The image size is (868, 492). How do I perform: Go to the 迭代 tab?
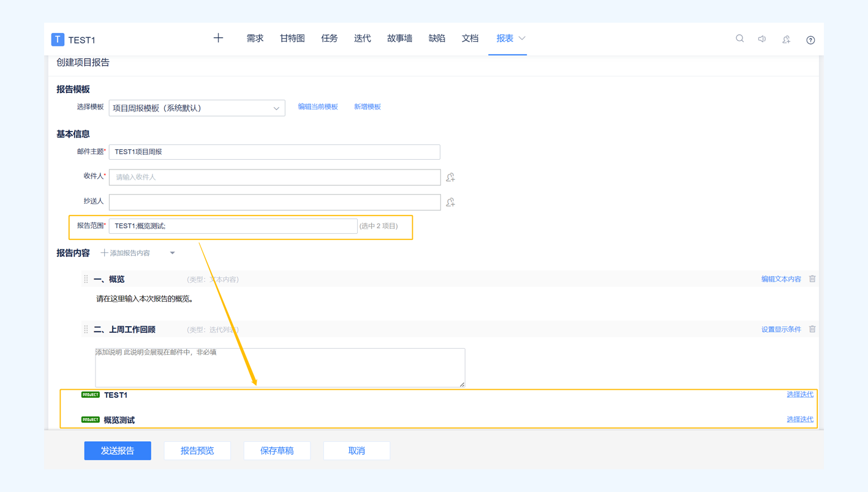pos(362,39)
